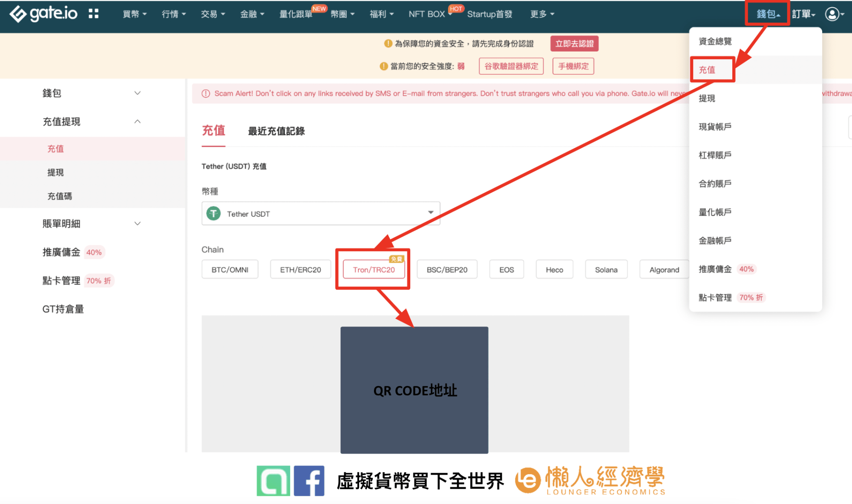Click the identity verification warning icon

[388, 43]
